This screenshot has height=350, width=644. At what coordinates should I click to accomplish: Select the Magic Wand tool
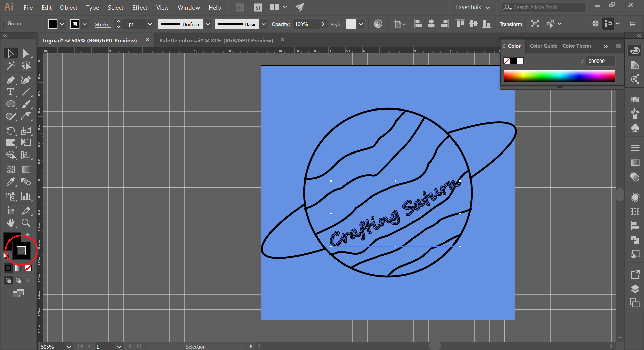[x=11, y=66]
